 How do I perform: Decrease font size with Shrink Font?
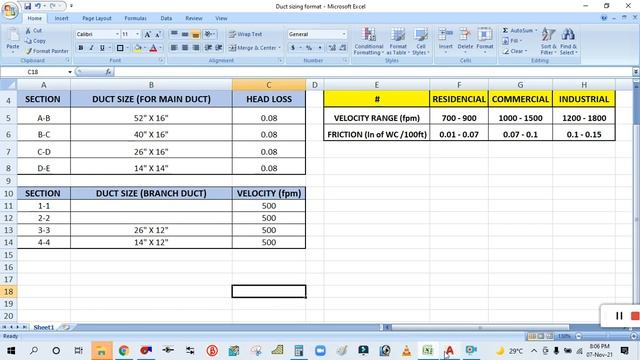pos(158,34)
